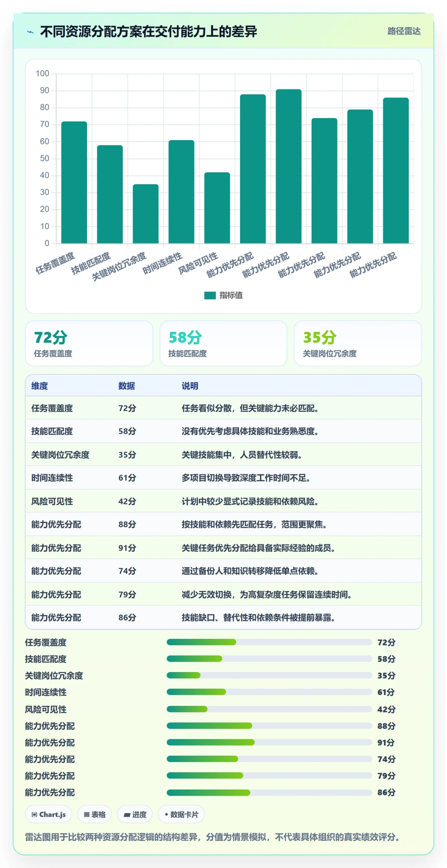The width and height of the screenshot is (447, 868).
Task: Click the 时间连续性 61分 progress bar
Action: click(269, 692)
